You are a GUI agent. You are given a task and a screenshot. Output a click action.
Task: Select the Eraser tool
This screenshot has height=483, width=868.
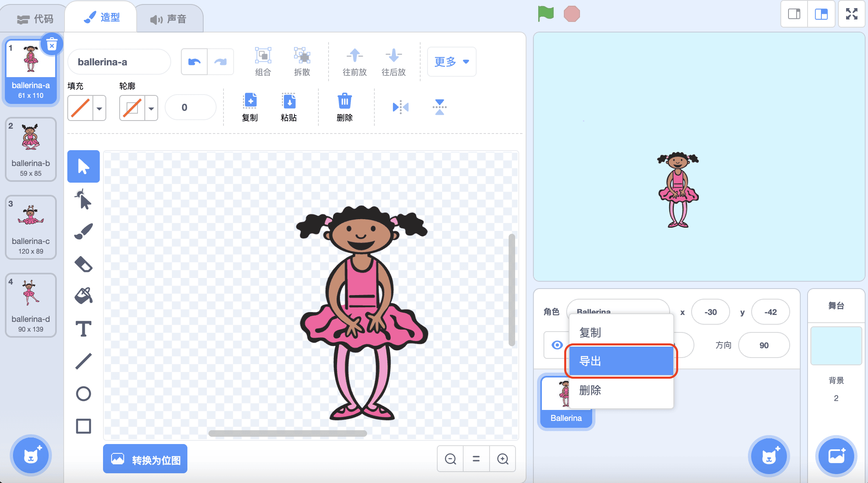(84, 264)
